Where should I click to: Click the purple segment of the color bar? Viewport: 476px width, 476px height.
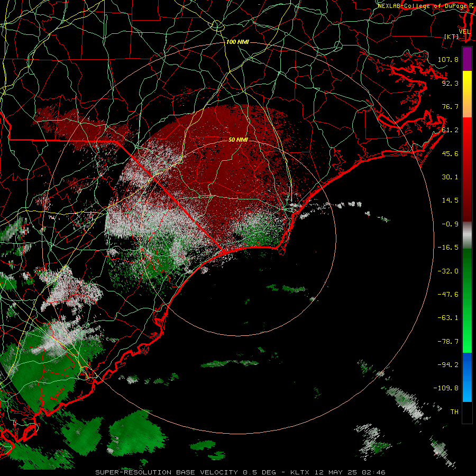click(467, 59)
